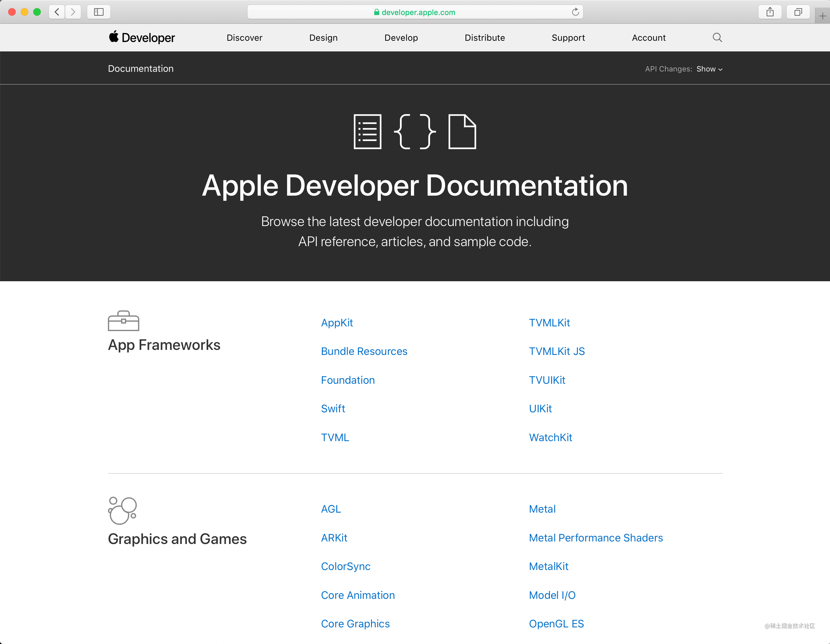
Task: Open the Core Graphics link
Action: [x=355, y=624]
